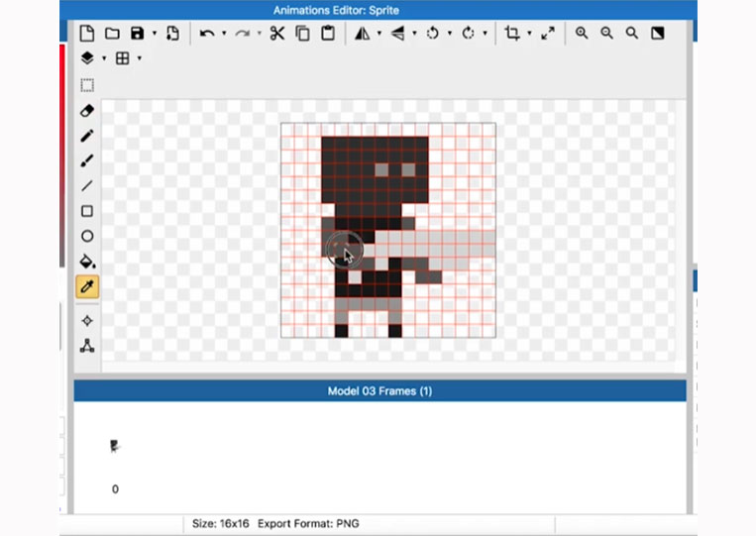Image resolution: width=756 pixels, height=536 pixels.
Task: Expand the layers dropdown arrow
Action: click(104, 58)
